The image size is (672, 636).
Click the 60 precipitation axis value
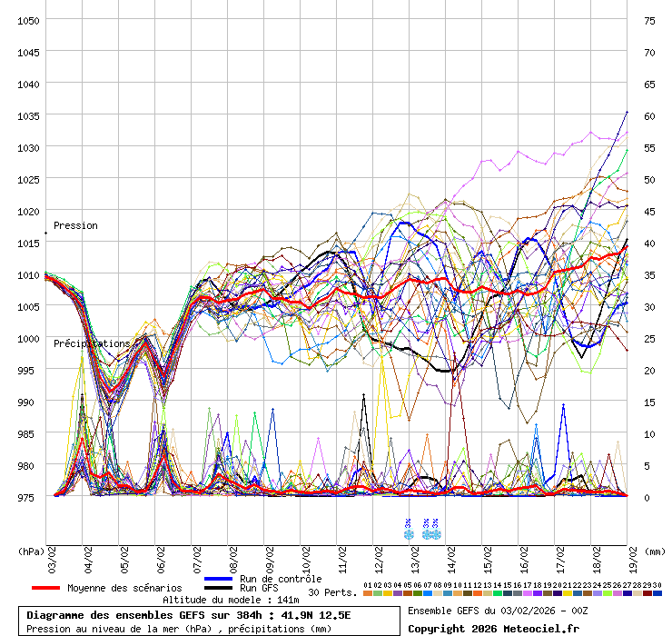tap(650, 115)
